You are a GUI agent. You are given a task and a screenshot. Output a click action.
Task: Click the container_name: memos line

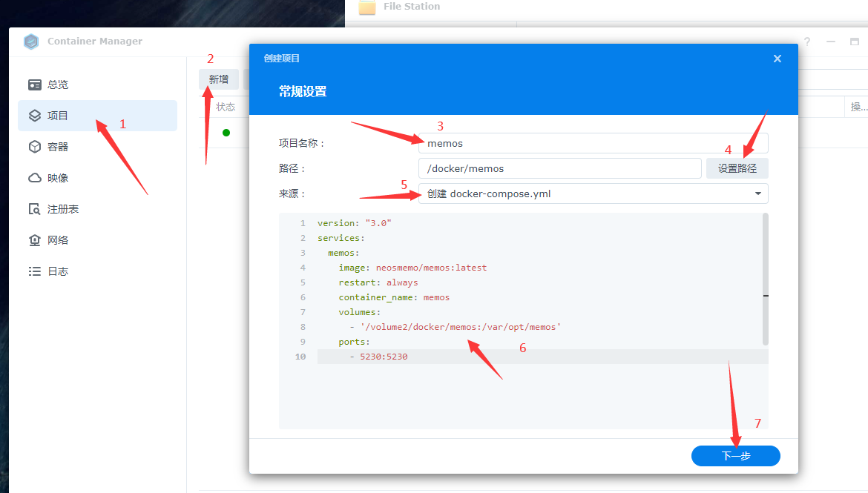[x=394, y=298]
